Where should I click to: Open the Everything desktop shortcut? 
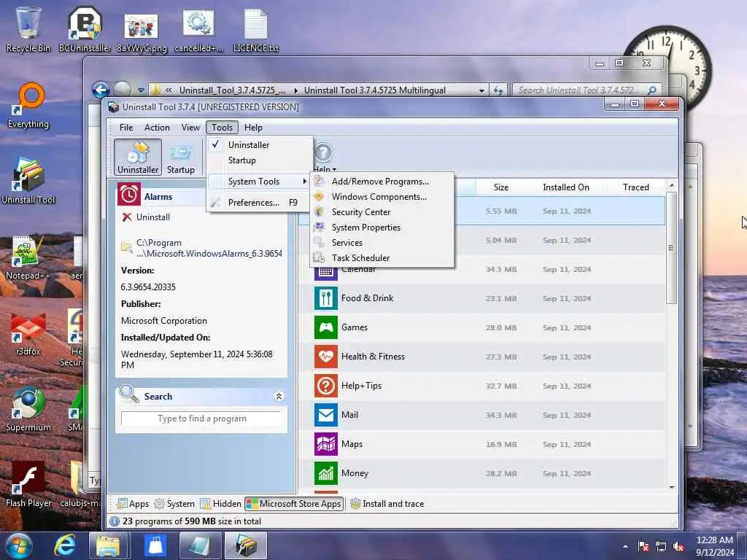(x=28, y=106)
